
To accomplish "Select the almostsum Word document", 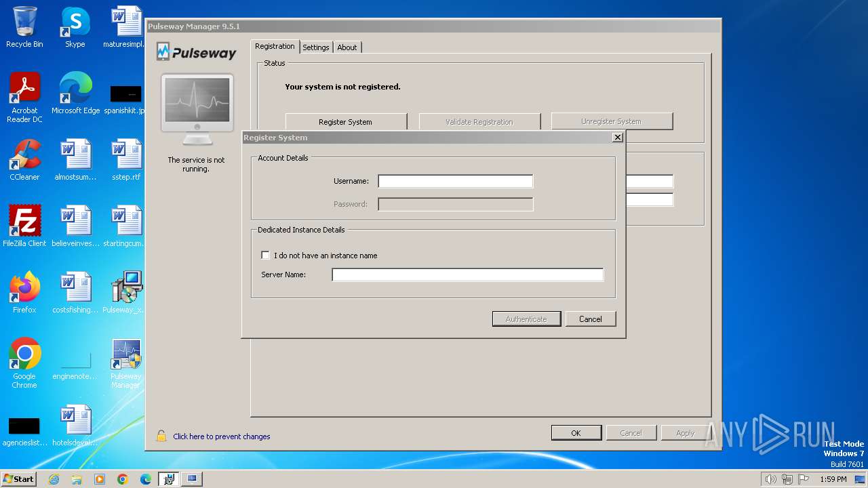I will coord(75,160).
